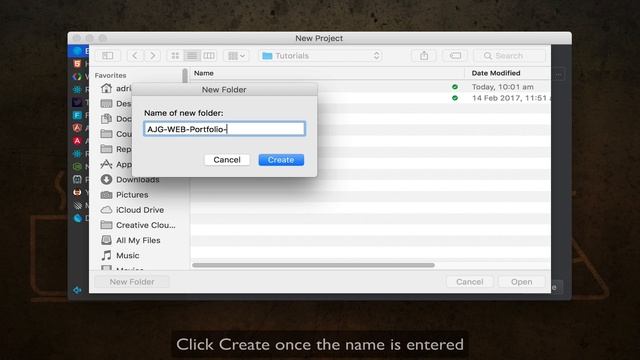Go forward with the right chevron

(152, 56)
